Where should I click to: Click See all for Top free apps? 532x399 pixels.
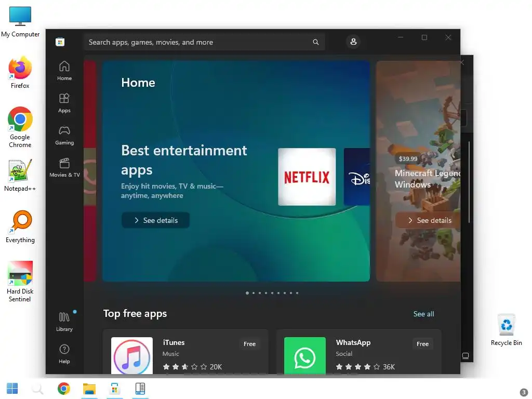(423, 314)
